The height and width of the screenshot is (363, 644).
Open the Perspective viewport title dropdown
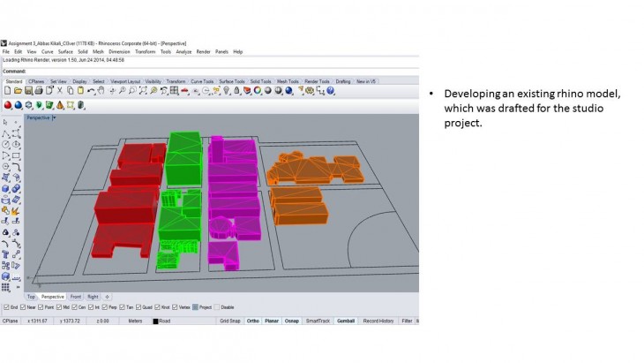(54, 117)
